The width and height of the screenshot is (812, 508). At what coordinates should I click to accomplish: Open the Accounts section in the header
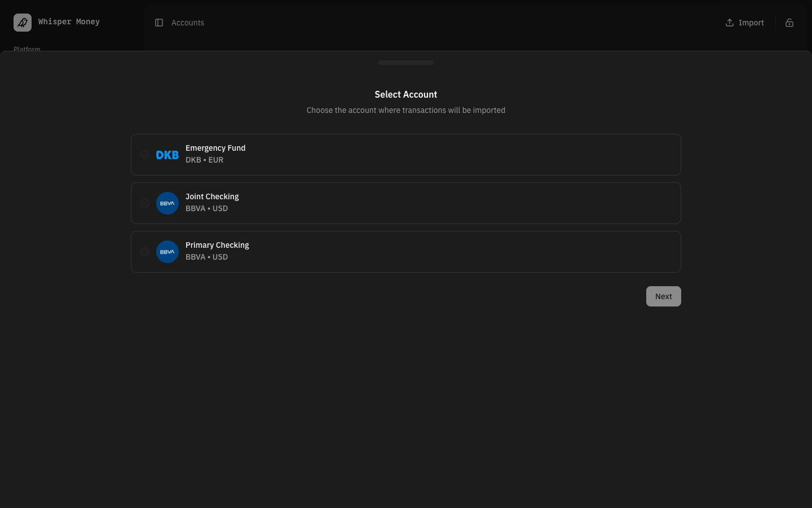188,23
